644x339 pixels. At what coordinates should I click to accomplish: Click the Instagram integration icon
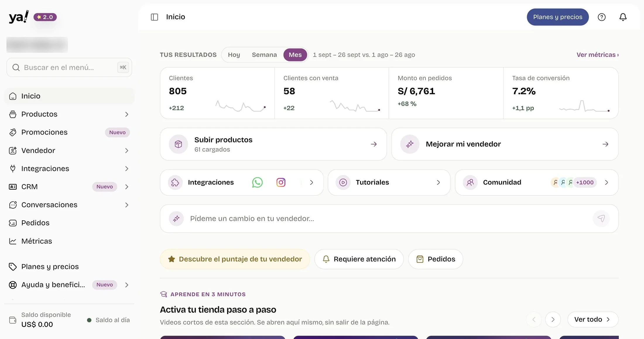pyautogui.click(x=281, y=182)
